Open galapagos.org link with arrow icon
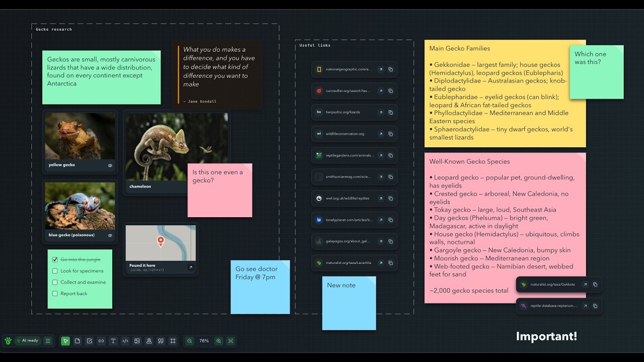 click(x=381, y=241)
